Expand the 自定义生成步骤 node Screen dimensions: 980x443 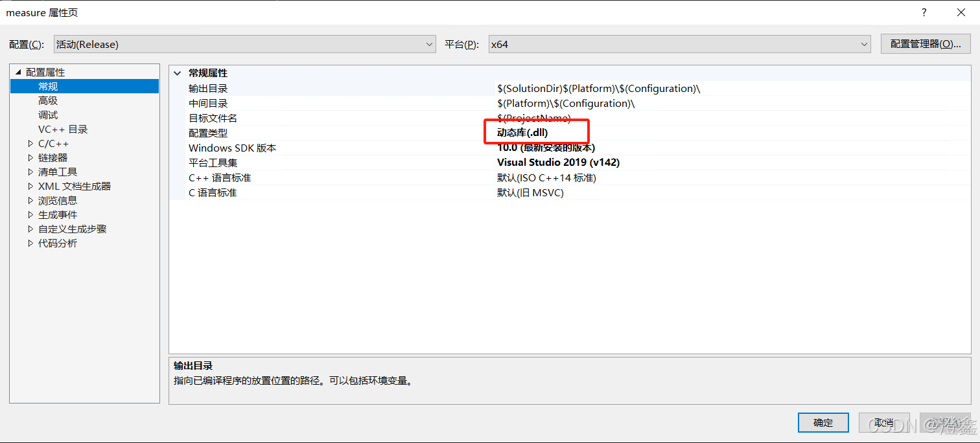click(30, 229)
